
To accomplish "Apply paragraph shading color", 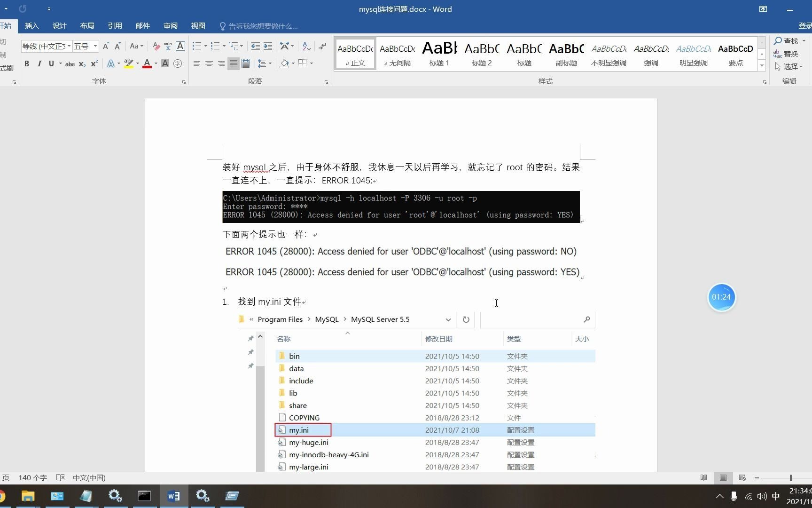I will (284, 63).
